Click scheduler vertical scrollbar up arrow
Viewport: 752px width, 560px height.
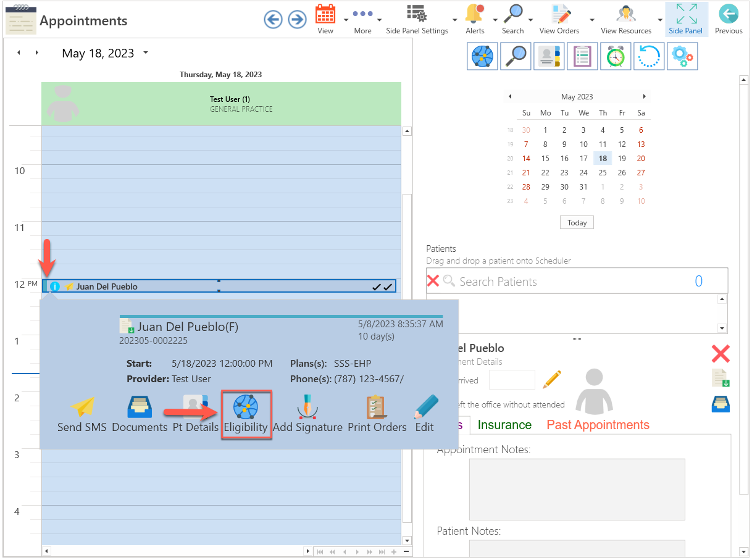(x=407, y=131)
